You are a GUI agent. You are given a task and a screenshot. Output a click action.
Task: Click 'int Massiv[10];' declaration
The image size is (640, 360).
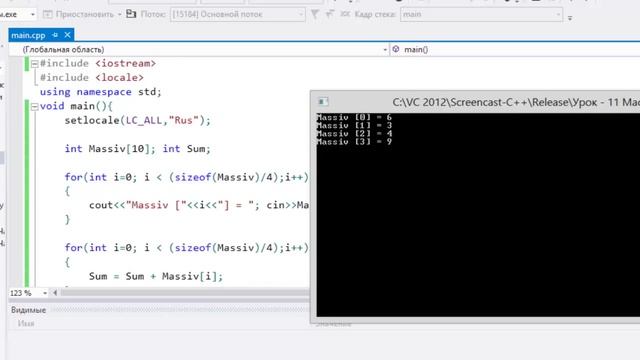point(110,149)
